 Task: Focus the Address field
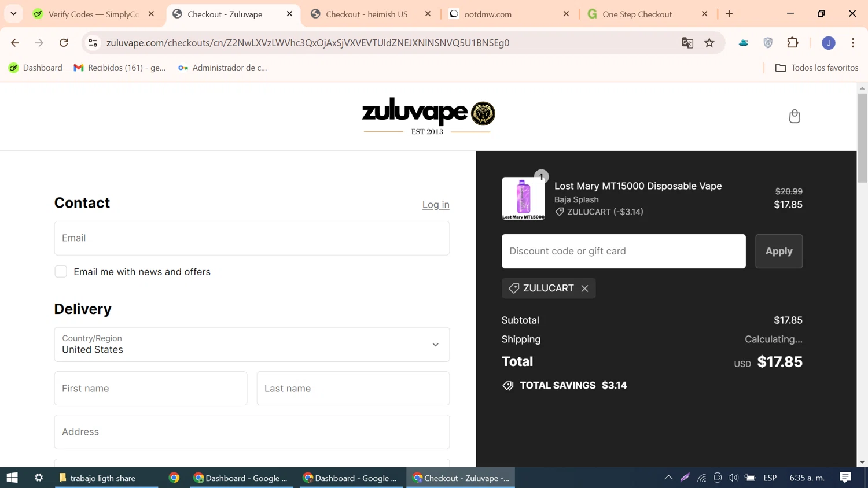click(x=252, y=432)
